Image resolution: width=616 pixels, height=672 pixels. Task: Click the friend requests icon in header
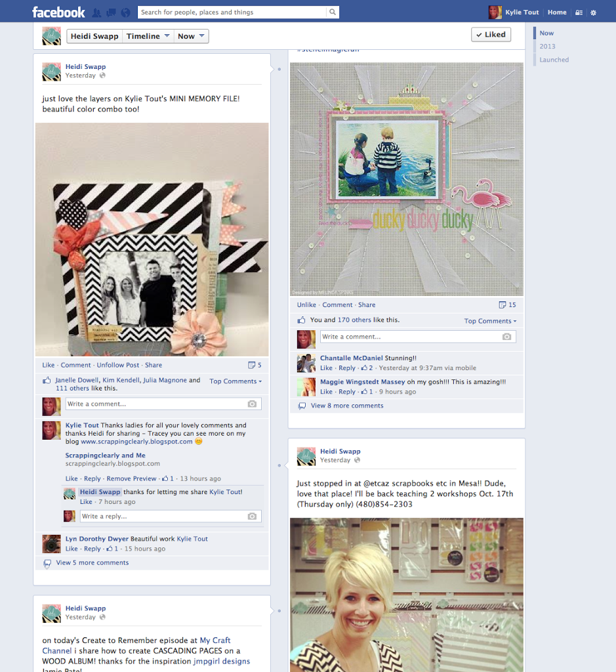pos(97,12)
